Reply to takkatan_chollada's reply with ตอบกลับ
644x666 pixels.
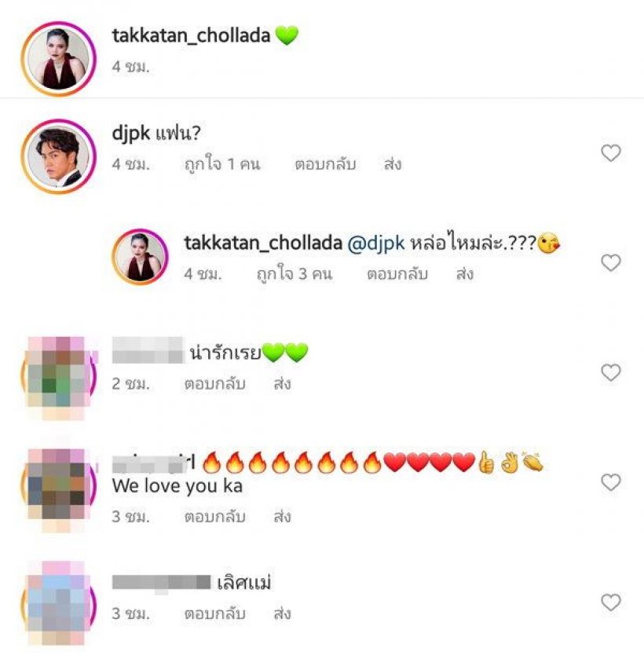pyautogui.click(x=397, y=274)
